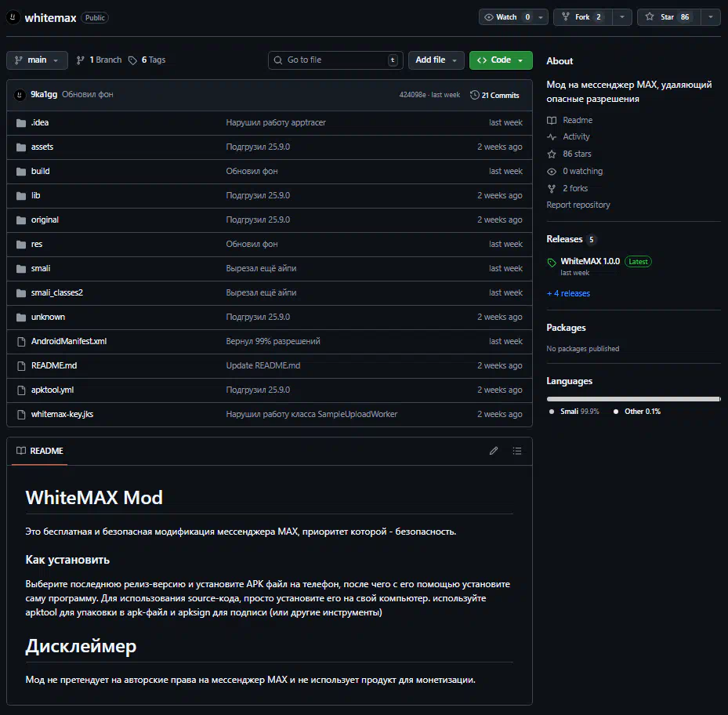The width and height of the screenshot is (728, 715).
Task: Open the smali_classes2 folder
Action: (56, 293)
